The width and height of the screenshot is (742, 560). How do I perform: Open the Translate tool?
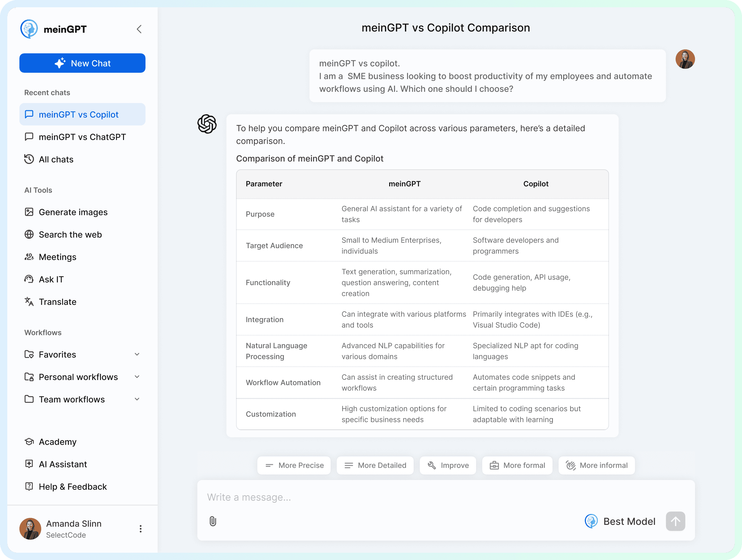82,302
